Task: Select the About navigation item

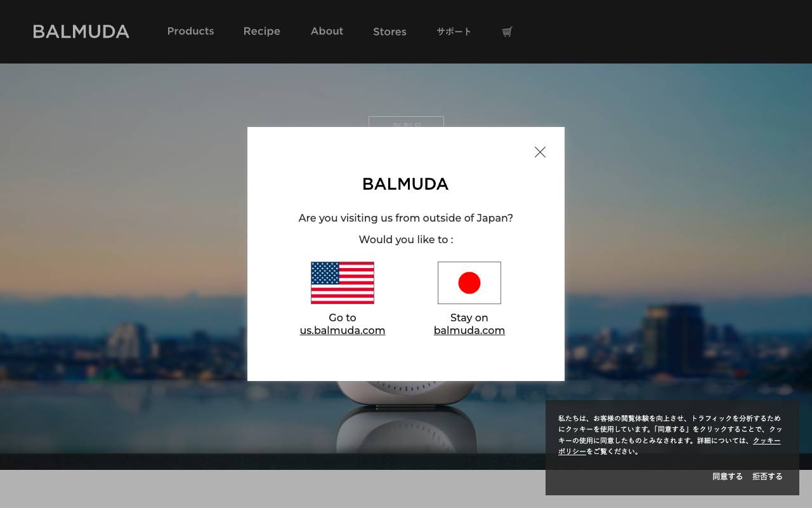Action: pos(327,31)
